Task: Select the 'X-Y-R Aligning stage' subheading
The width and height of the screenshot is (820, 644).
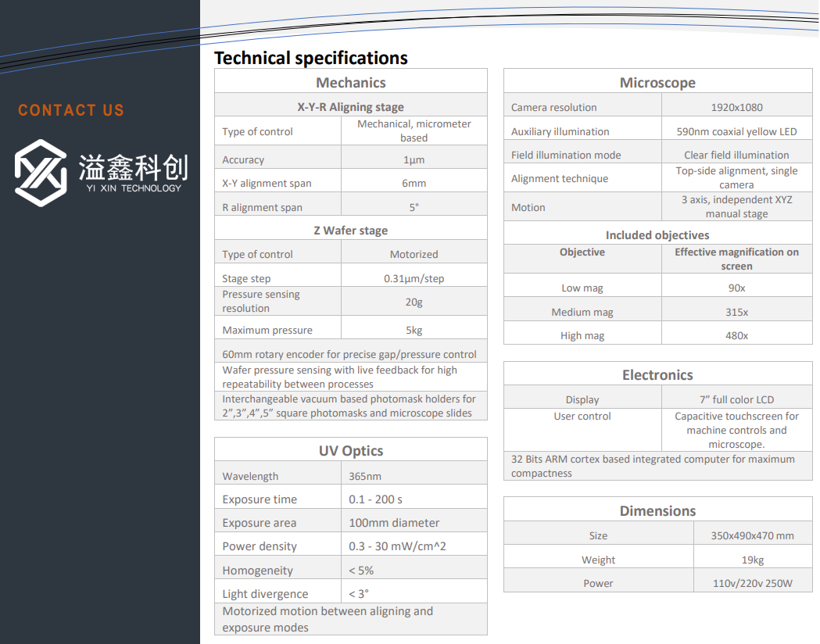Action: (351, 107)
